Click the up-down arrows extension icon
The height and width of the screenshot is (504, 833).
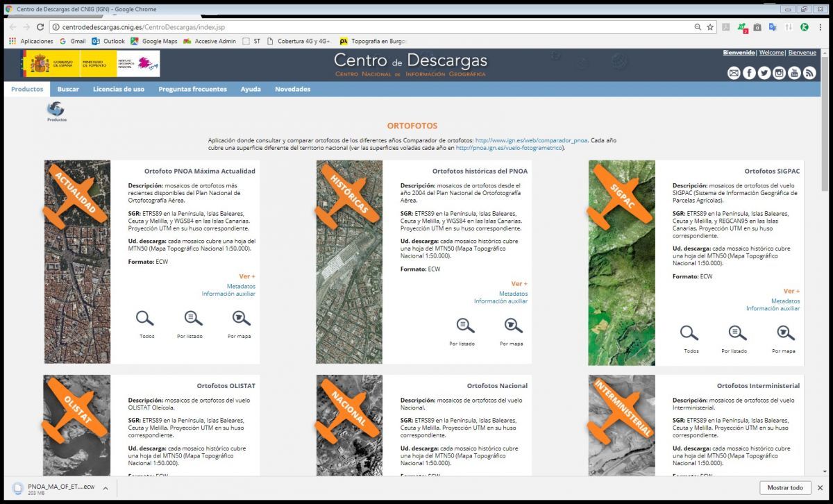[789, 27]
